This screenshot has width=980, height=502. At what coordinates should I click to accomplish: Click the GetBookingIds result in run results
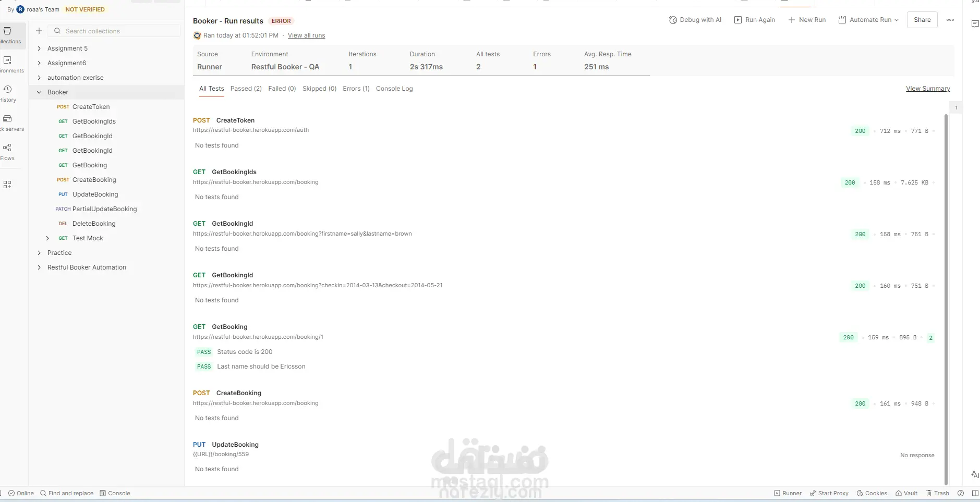coord(234,172)
